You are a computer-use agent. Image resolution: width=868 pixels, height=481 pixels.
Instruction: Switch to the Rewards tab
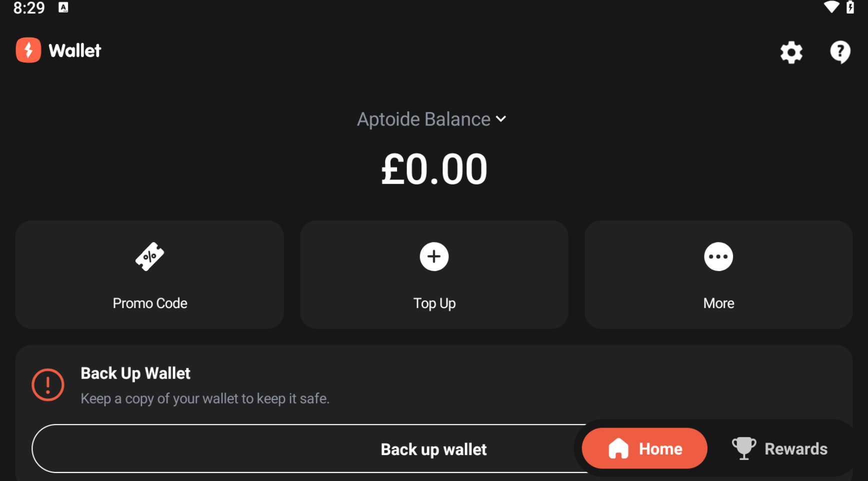pyautogui.click(x=780, y=448)
